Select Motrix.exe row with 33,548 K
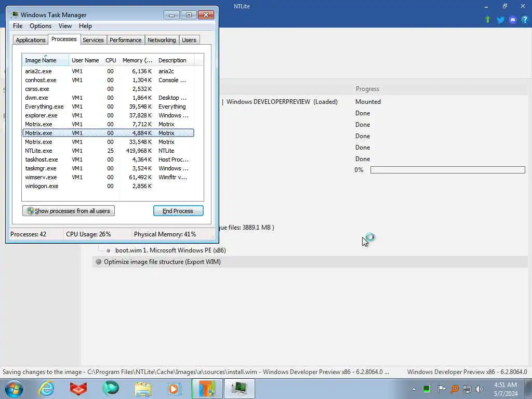Image resolution: width=532 pixels, height=399 pixels. click(108, 142)
